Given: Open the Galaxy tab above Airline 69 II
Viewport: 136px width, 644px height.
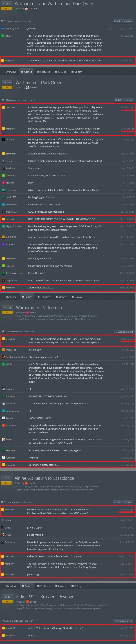Looking at the screenshot, I should coord(77,586).
